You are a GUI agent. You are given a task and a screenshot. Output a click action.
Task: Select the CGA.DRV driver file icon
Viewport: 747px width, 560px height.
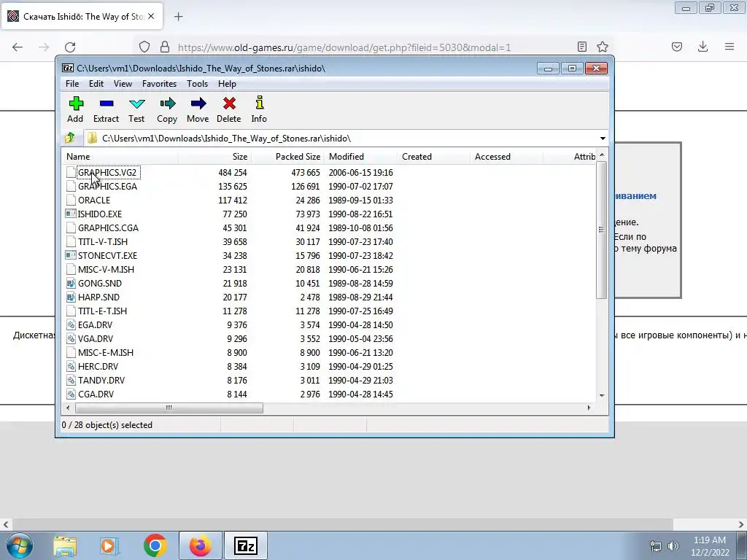(71, 394)
